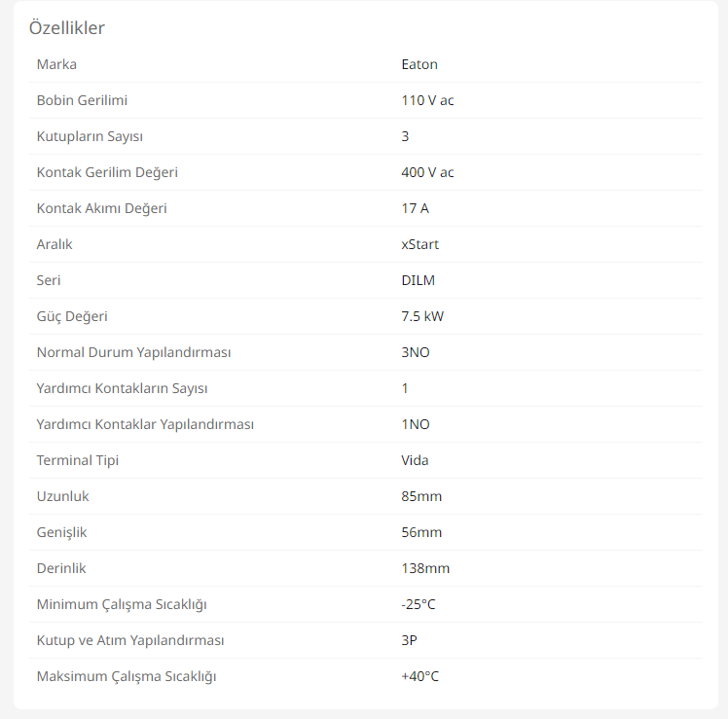Select the 85mm length value
The width and height of the screenshot is (728, 719).
pyautogui.click(x=421, y=496)
